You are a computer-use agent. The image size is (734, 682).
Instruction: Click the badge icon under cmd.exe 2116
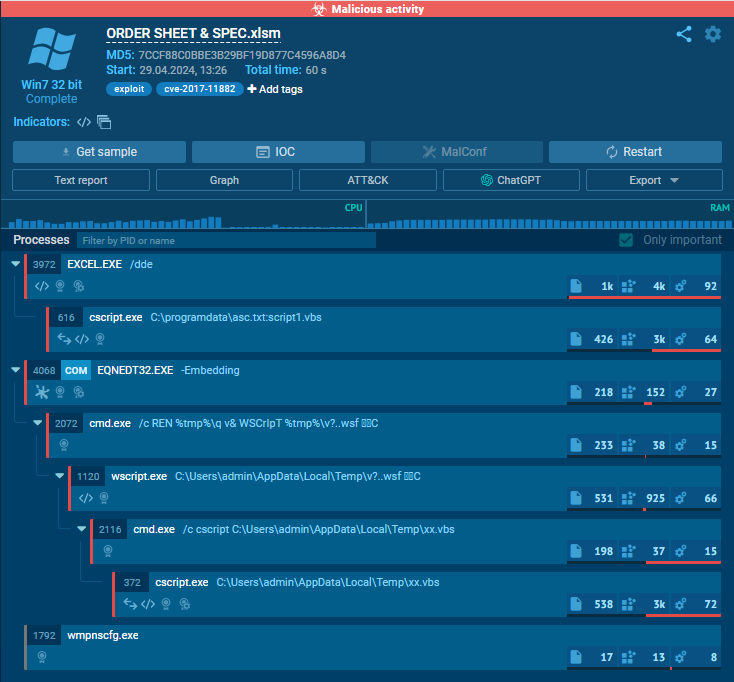tap(108, 551)
